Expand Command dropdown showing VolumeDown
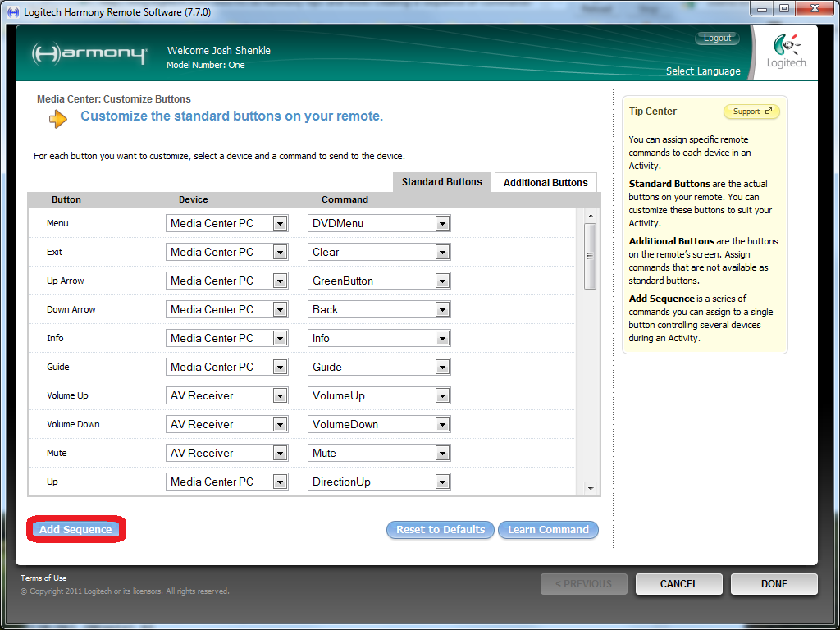The image size is (840, 630). tap(379, 424)
